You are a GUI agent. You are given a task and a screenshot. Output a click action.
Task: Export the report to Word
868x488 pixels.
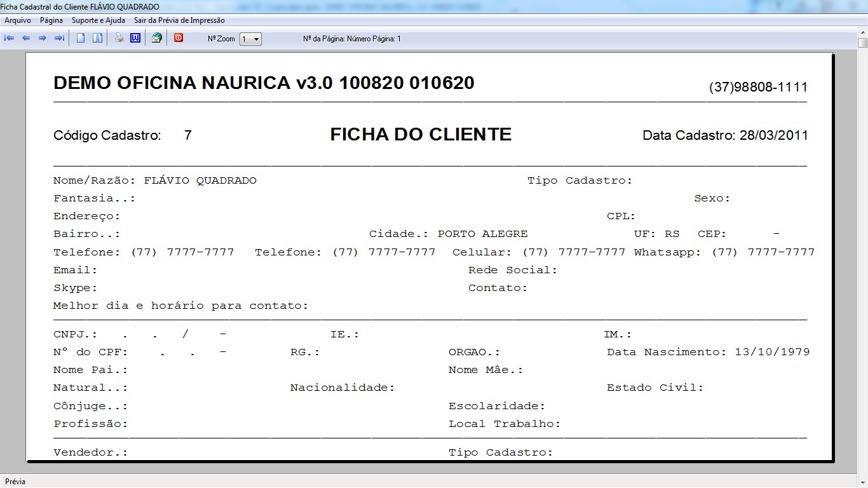(135, 38)
